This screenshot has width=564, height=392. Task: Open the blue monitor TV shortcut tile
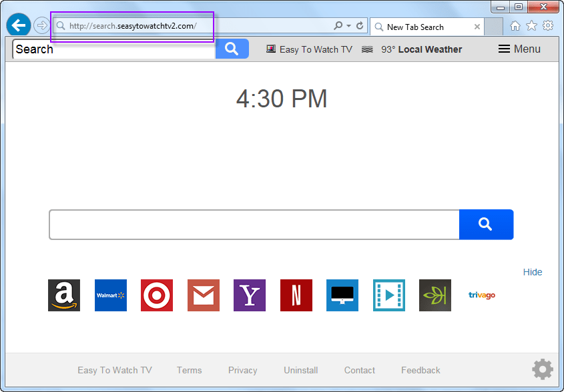[342, 295]
